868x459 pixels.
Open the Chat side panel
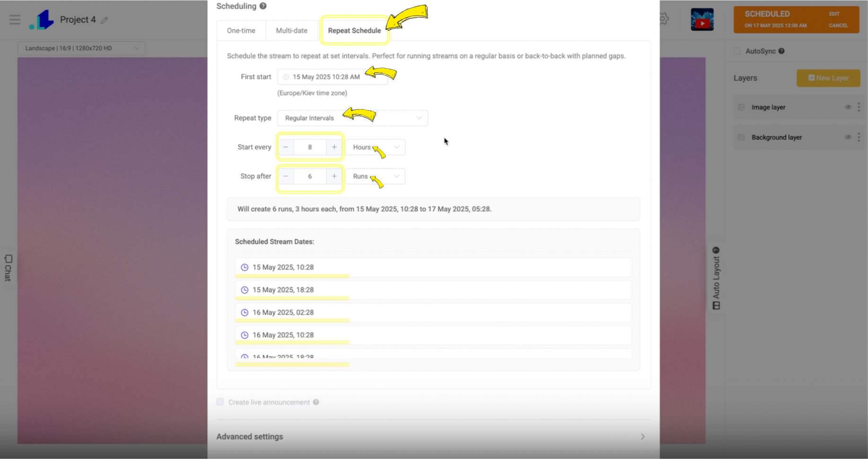coord(8,268)
